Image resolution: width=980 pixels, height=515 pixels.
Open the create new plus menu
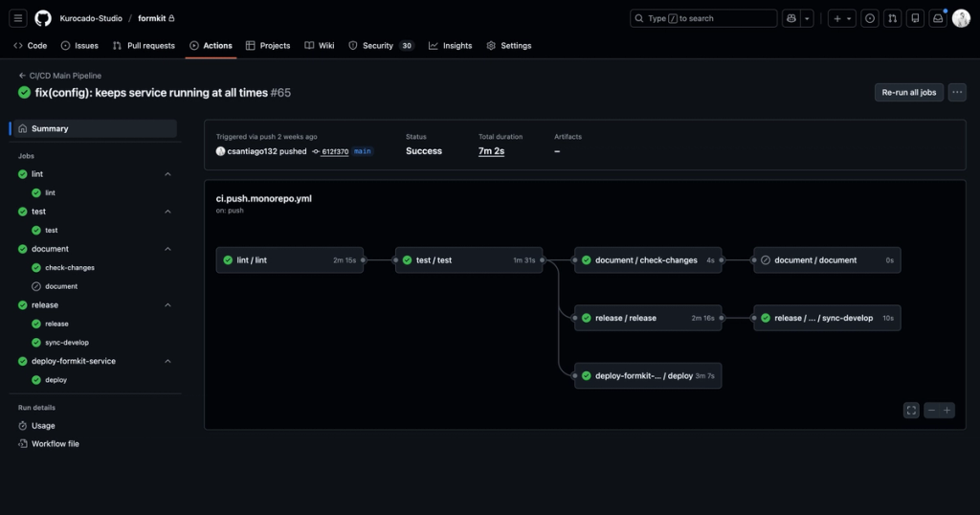pos(842,19)
